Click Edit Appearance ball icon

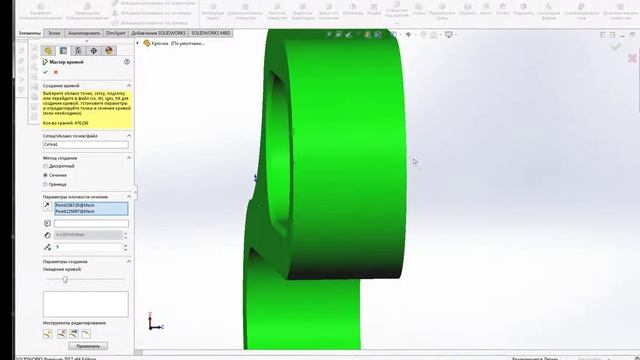(x=424, y=35)
